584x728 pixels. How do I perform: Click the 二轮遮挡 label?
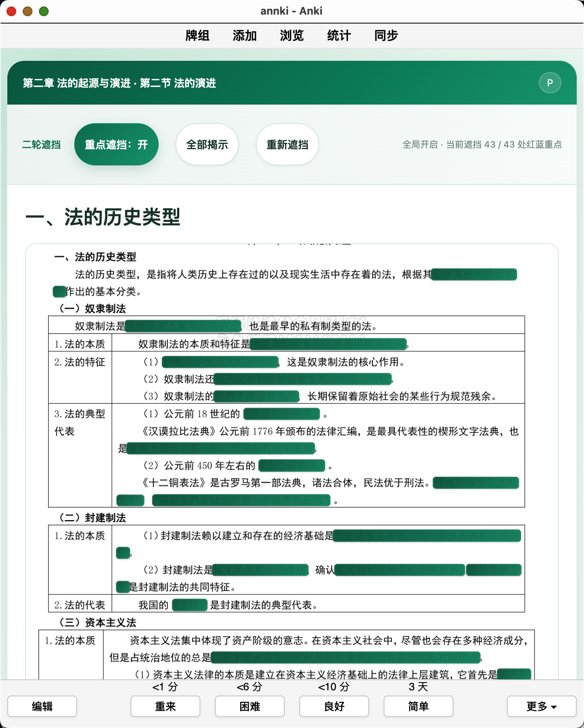point(41,145)
